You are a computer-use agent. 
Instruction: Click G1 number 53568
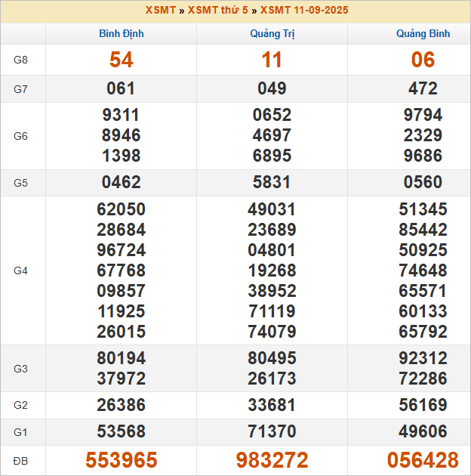[x=122, y=431]
